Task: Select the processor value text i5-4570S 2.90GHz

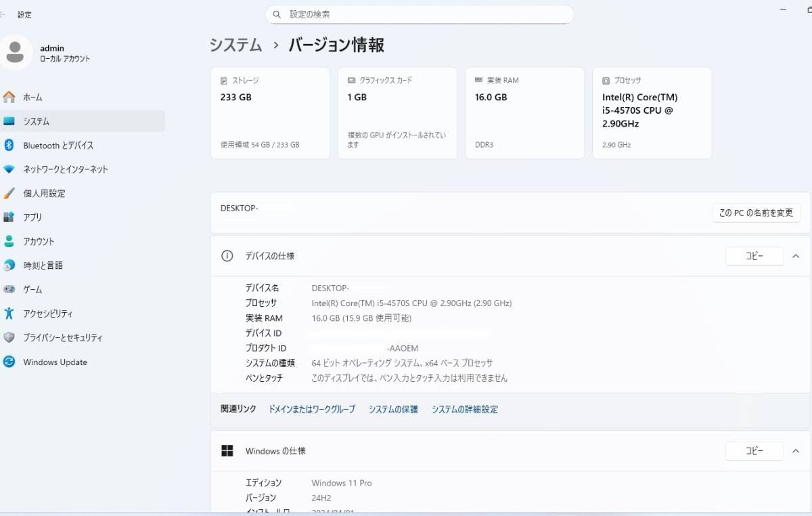Action: click(411, 303)
